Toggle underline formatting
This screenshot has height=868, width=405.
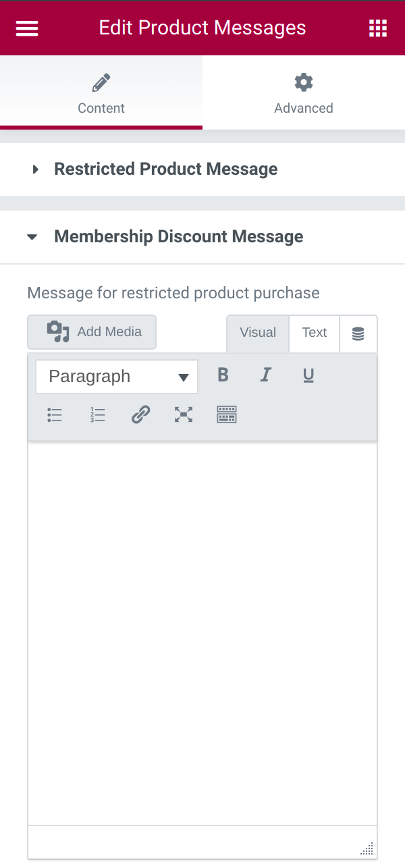308,375
